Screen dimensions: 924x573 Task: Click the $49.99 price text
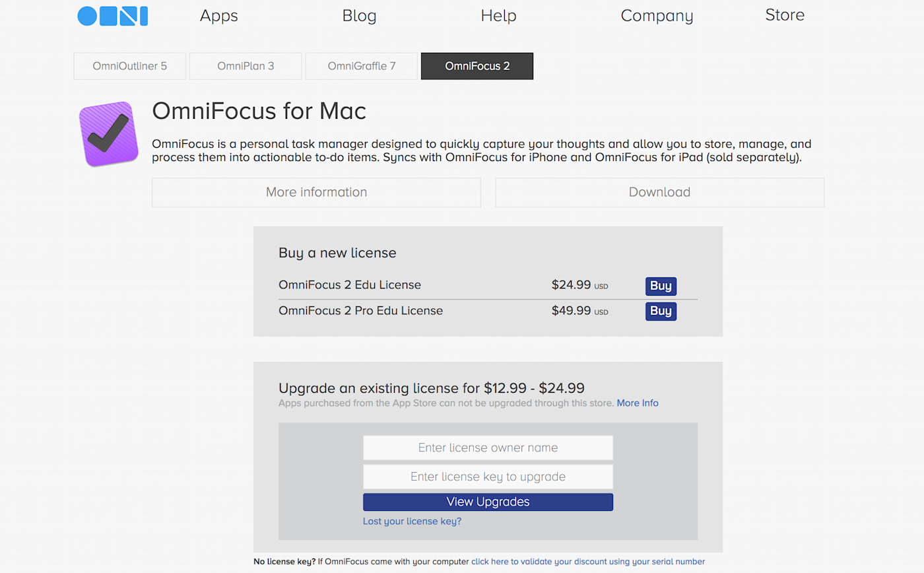571,310
